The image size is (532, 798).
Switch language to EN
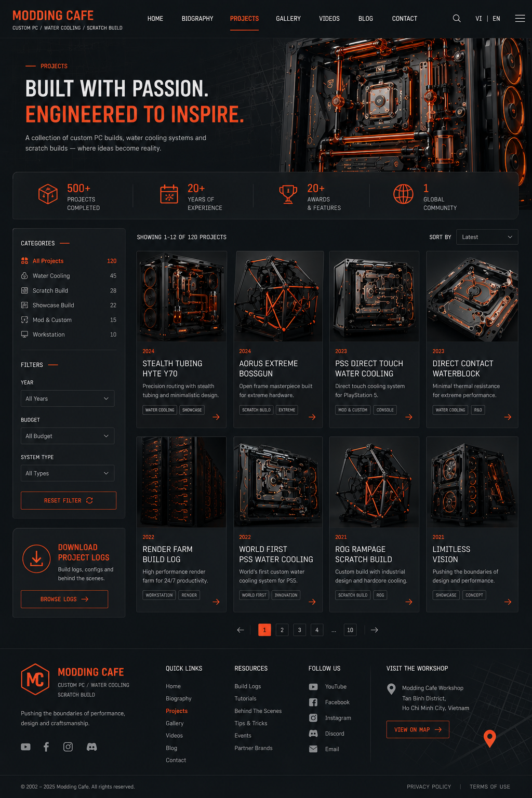[x=496, y=19]
